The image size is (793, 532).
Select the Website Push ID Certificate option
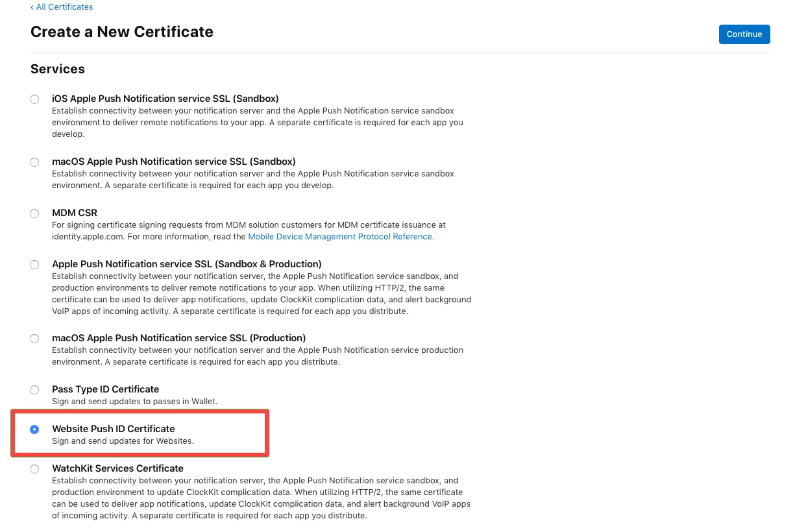34,429
